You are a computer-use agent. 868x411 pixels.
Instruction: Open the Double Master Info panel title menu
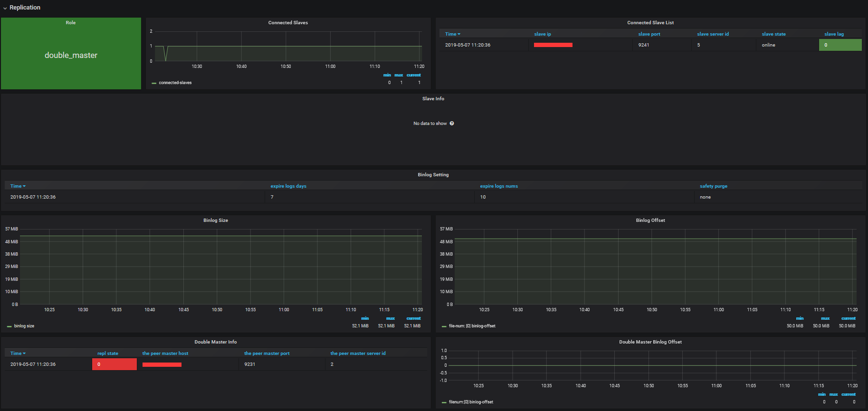click(x=216, y=342)
